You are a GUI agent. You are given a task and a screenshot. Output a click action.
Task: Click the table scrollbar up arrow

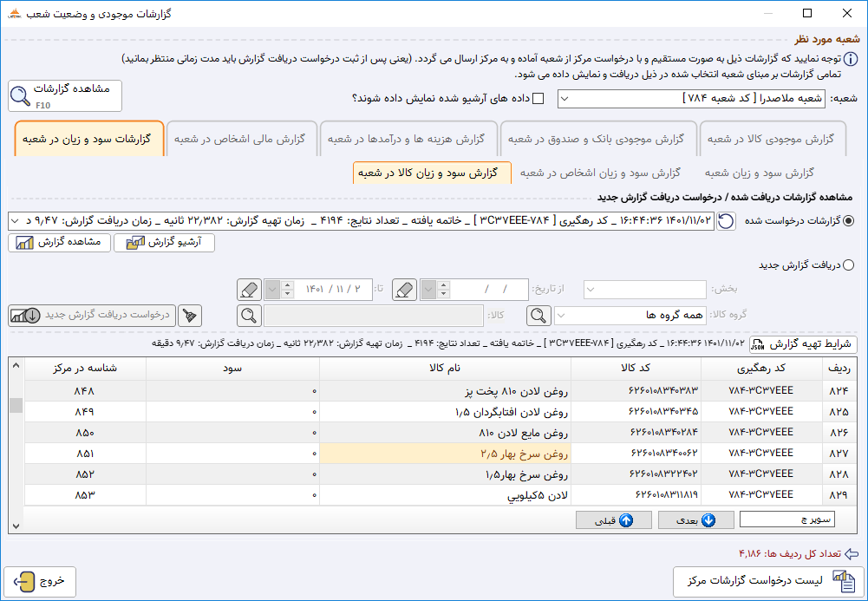pos(16,365)
